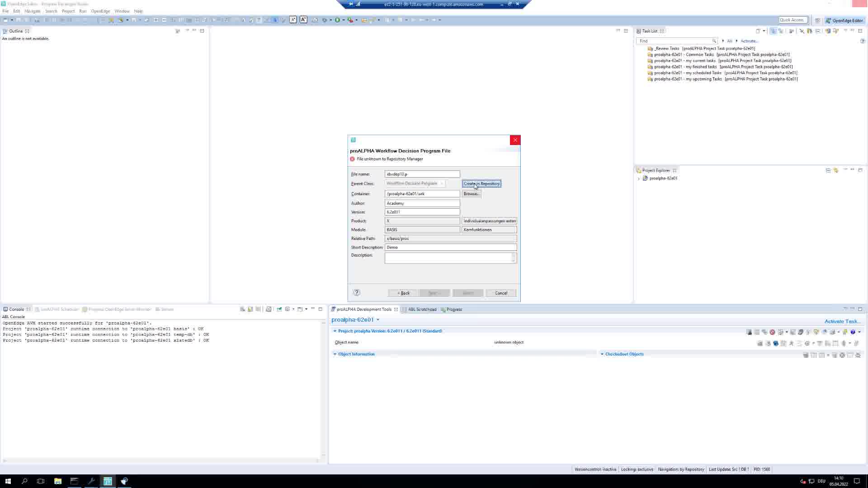The height and width of the screenshot is (488, 868).
Task: Open the dialog help question mark icon
Action: [357, 293]
